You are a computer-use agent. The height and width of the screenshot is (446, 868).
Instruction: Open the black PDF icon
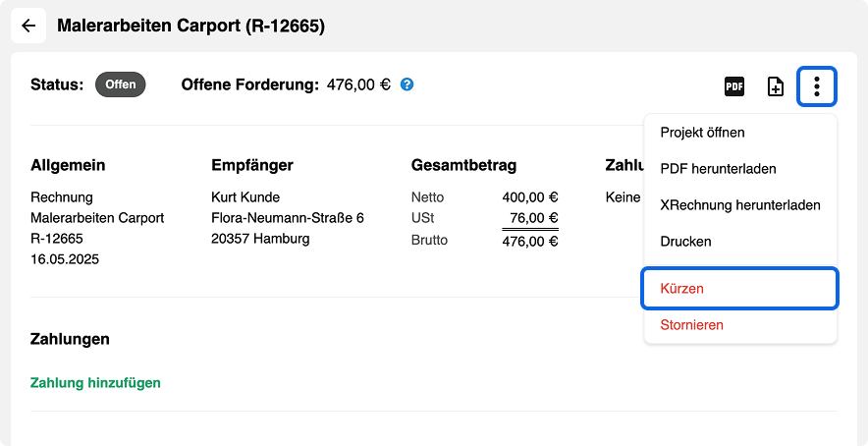734,87
